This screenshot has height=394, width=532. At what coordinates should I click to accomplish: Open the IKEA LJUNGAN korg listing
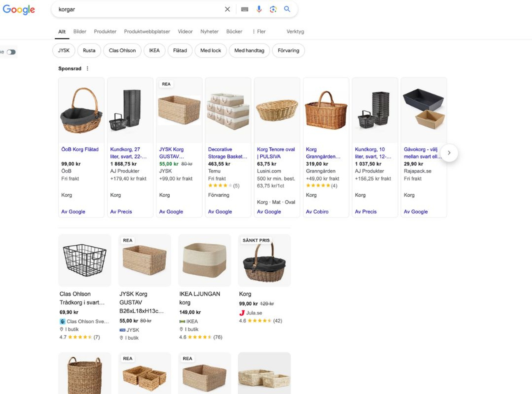200,298
